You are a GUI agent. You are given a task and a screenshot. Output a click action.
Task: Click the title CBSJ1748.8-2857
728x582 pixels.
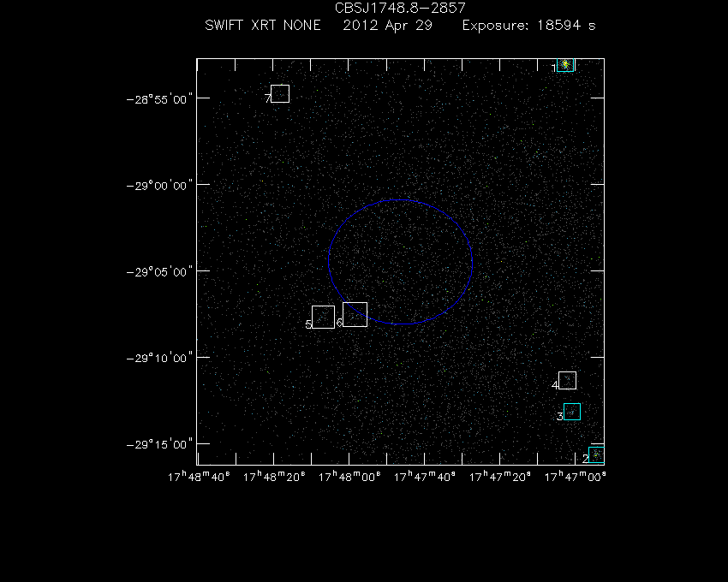(400, 8)
